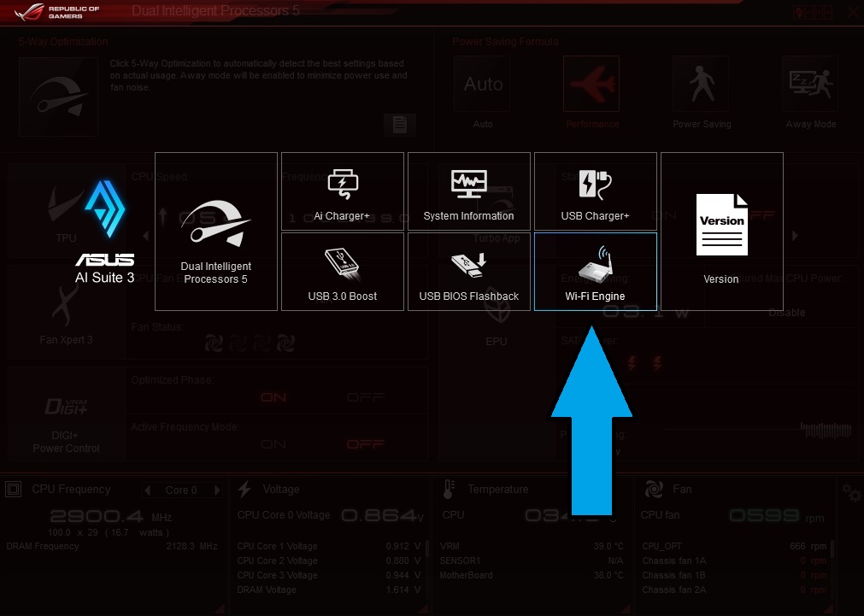Click the ASUS AI Suite 3 logo
Screen dimensions: 864x616
[105, 232]
